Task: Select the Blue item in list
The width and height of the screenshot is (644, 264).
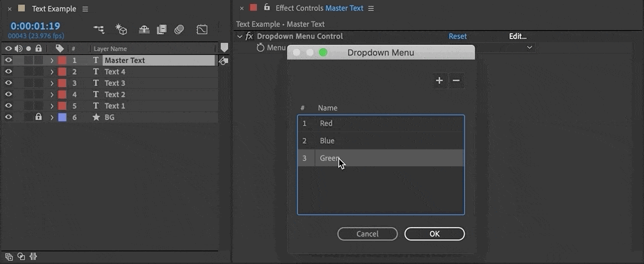Action: click(381, 141)
